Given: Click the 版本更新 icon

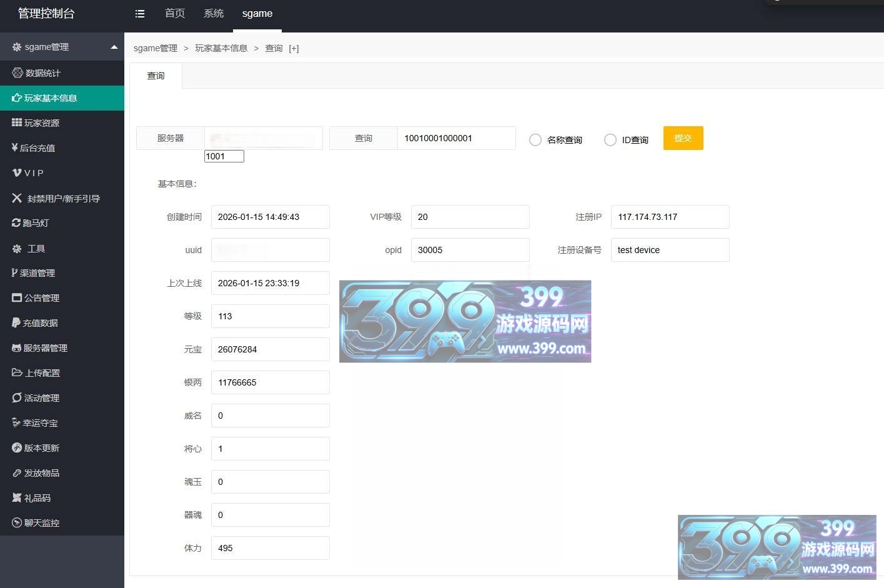Looking at the screenshot, I should (17, 448).
